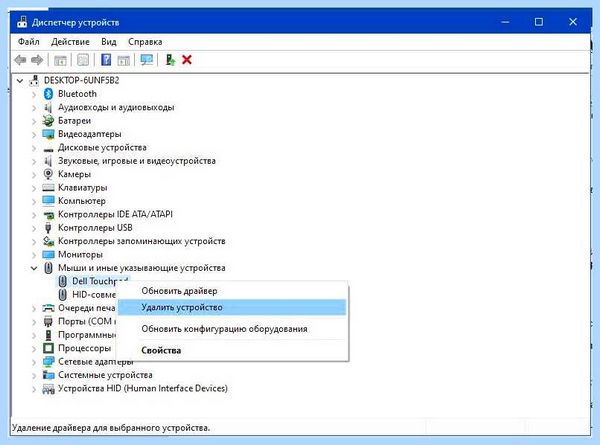Click the HID-compatible mouse device icon
The height and width of the screenshot is (445, 600).
pos(62,295)
